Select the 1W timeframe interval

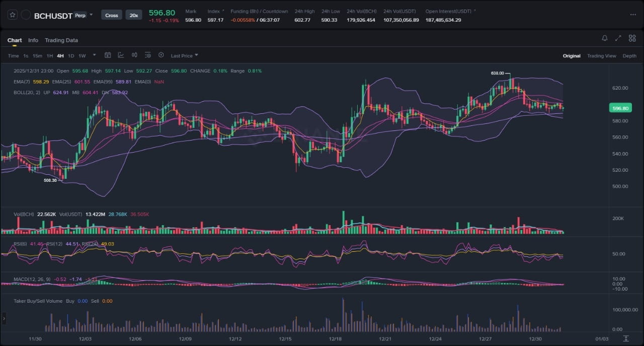pyautogui.click(x=82, y=56)
